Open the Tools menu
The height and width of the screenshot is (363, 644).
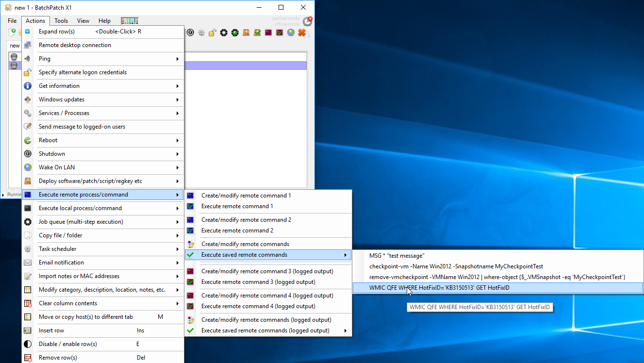click(x=61, y=21)
